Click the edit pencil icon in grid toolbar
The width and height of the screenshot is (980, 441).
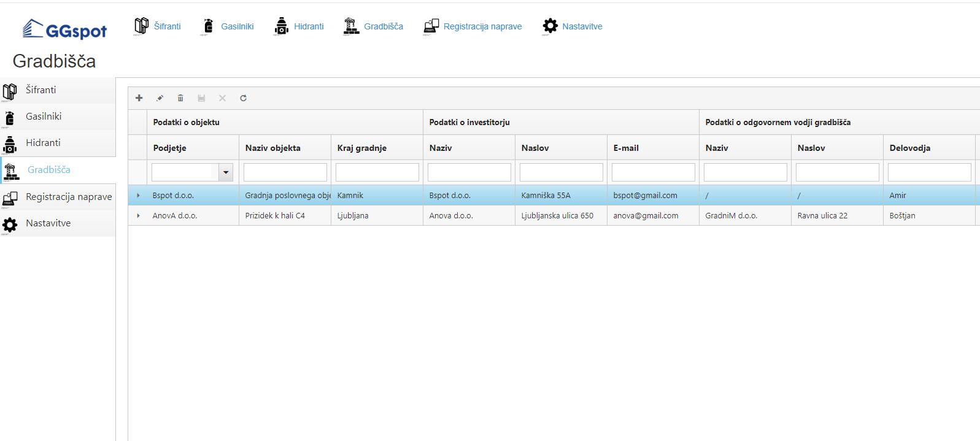(x=160, y=98)
